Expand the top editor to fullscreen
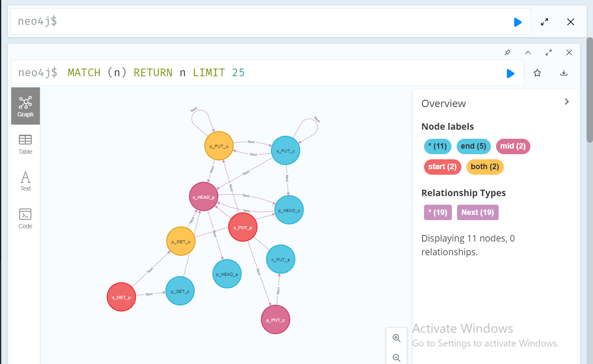 [545, 22]
